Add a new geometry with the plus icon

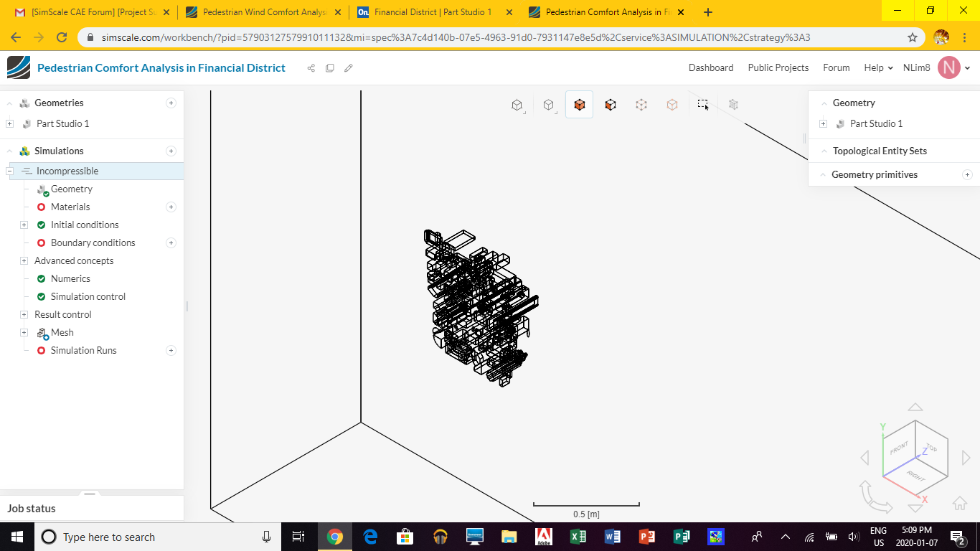[171, 103]
